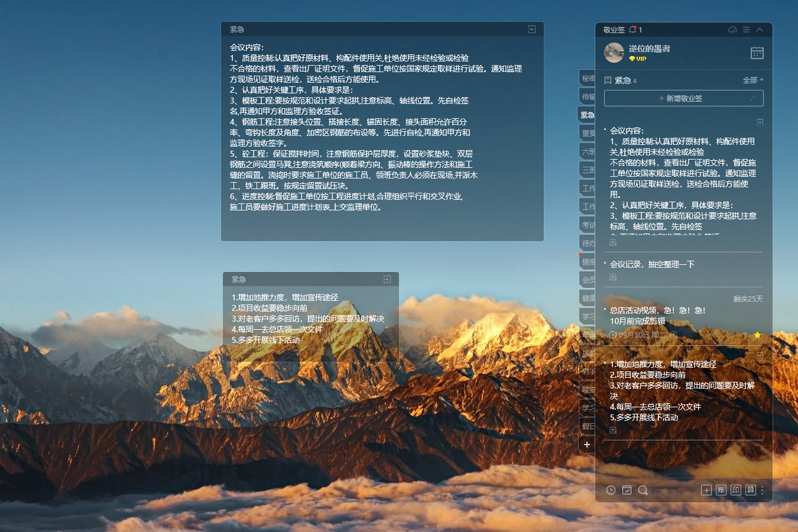The width and height of the screenshot is (798, 532).
Task: Click the yellow VIP badge
Action: coord(638,59)
